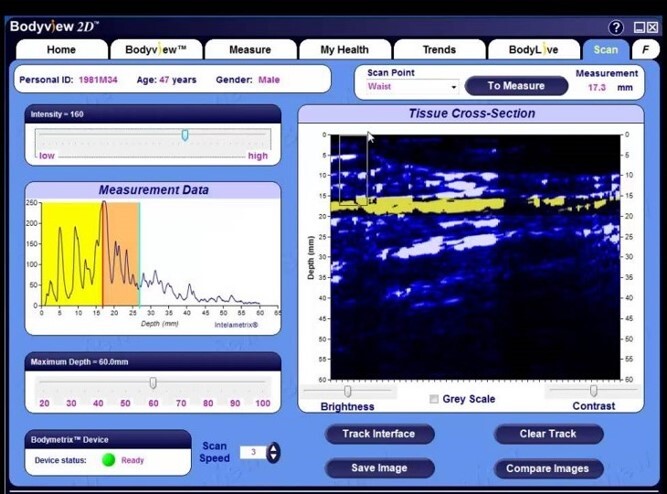Decrease scan speed with down arrow
The width and height of the screenshot is (667, 494).
tap(274, 457)
